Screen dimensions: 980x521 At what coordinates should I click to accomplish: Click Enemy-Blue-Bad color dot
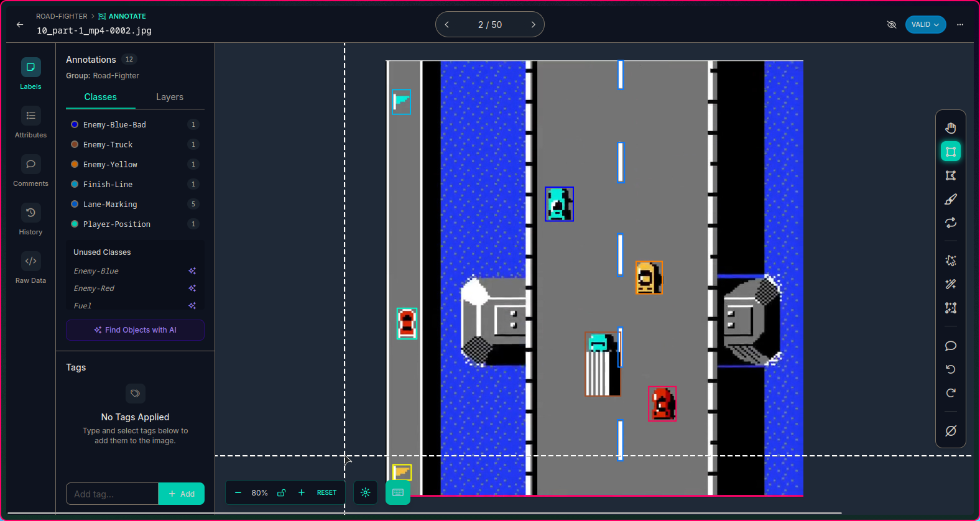tap(75, 124)
